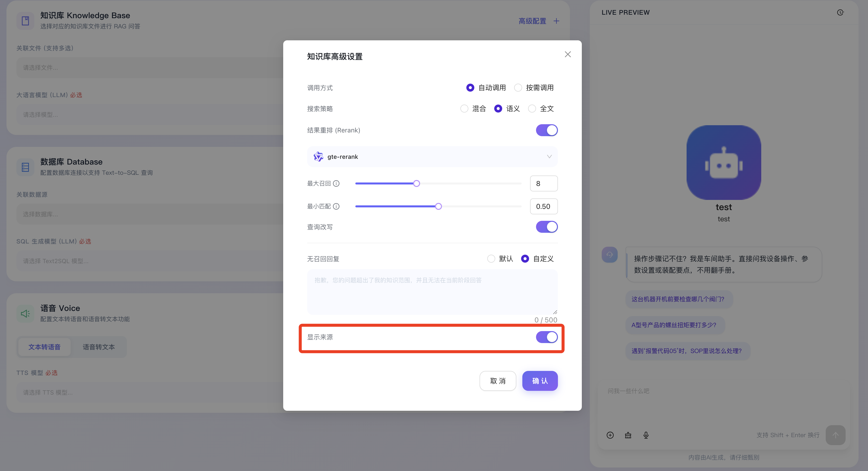Screen dimensions: 868x471
Task: Select 混合 search strategy
Action: pos(464,109)
